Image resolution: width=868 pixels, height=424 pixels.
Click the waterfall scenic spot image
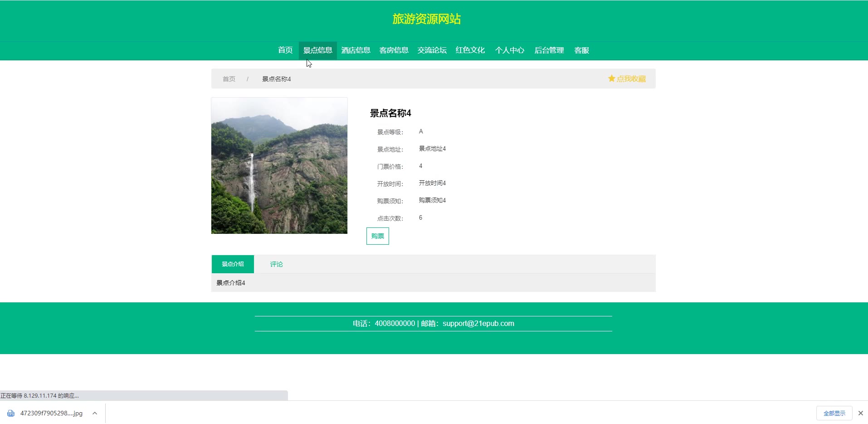(279, 166)
